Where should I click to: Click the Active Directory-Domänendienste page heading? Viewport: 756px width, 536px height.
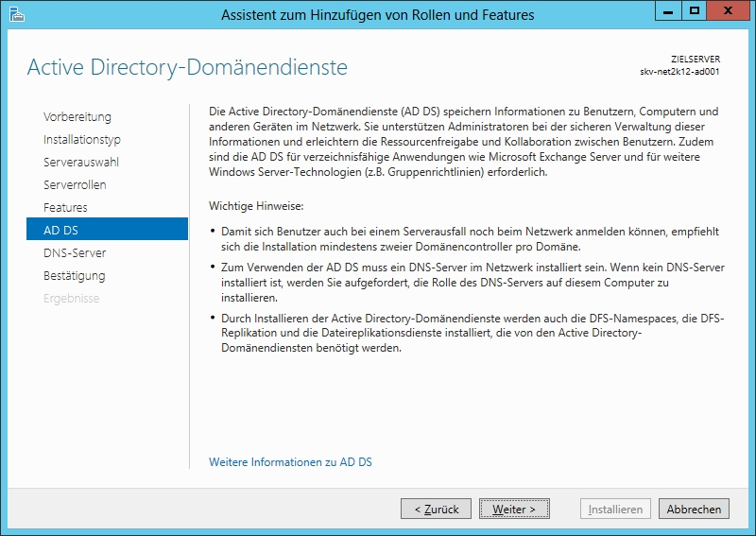coord(187,67)
